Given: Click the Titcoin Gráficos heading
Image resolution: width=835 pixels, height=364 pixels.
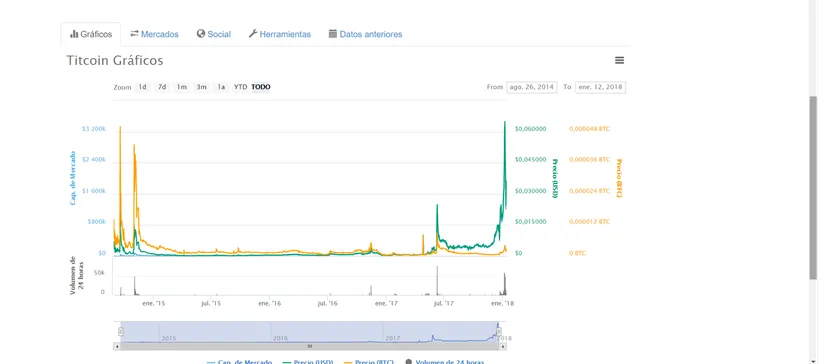Looking at the screenshot, I should tap(114, 60).
